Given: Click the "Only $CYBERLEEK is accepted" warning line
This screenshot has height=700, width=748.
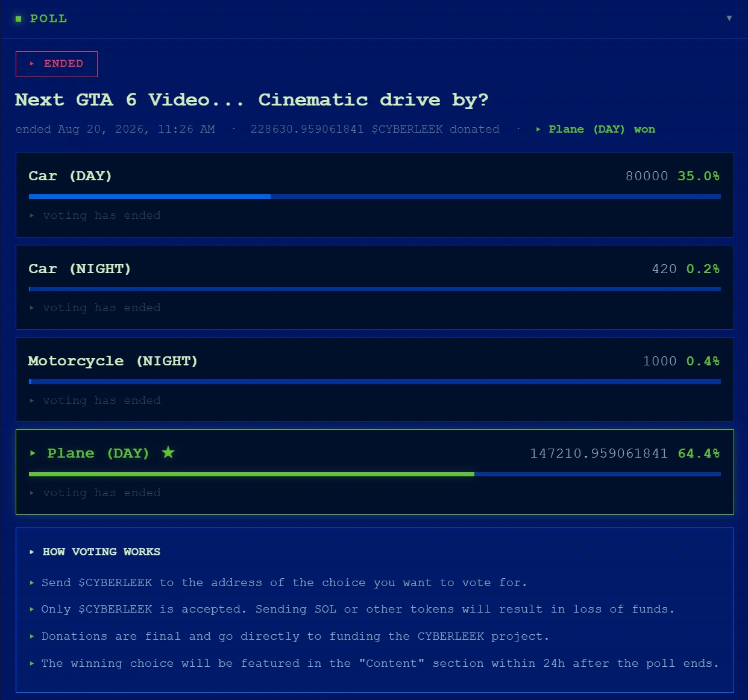Looking at the screenshot, I should coord(357,609).
